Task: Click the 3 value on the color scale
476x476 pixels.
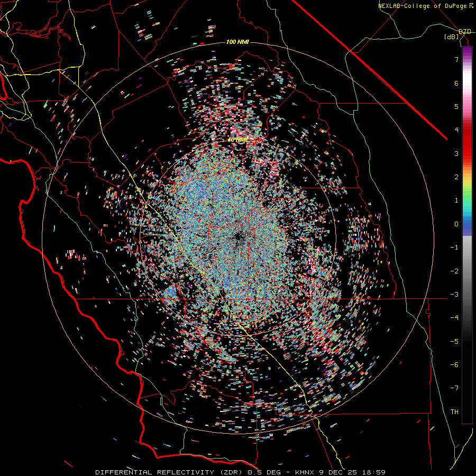Action: pos(456,153)
